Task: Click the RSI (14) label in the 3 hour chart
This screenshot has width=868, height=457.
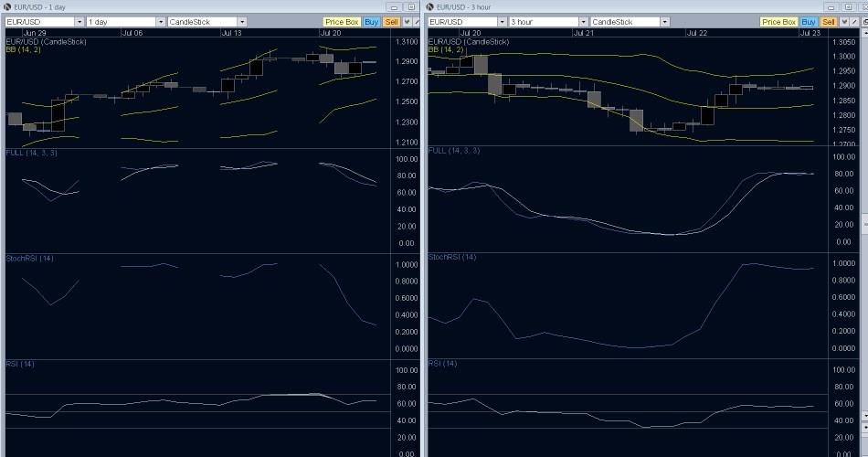Action: pos(443,364)
